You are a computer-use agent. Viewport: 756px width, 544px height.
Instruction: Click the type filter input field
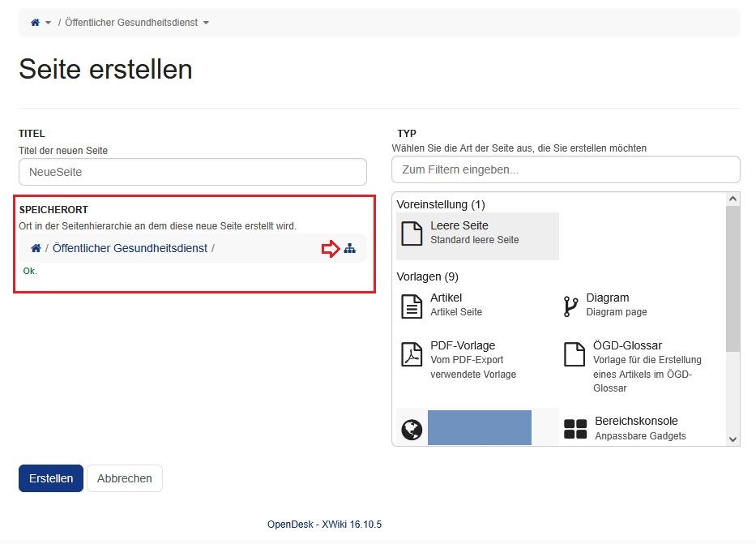[x=565, y=170]
